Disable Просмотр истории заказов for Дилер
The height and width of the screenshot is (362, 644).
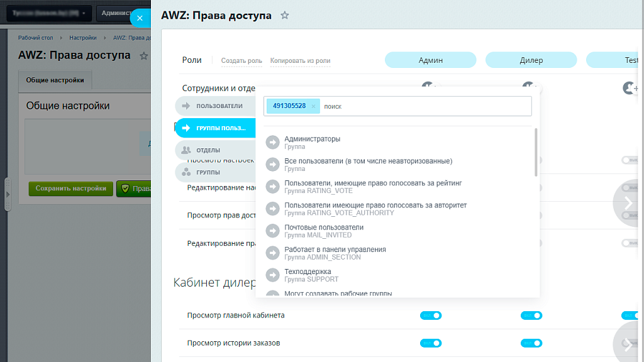[531, 343]
